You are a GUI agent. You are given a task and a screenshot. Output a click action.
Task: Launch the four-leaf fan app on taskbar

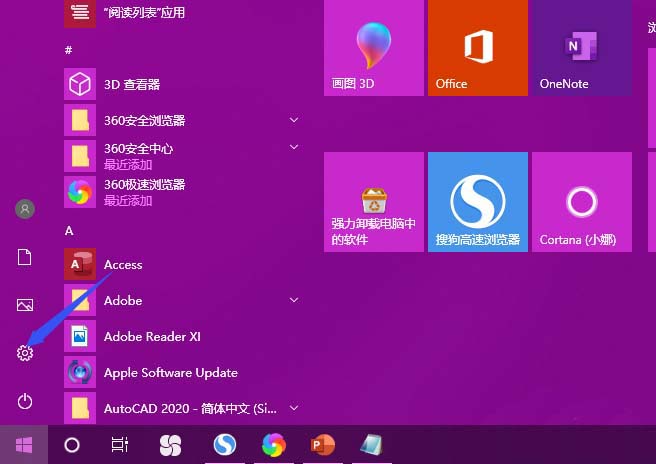170,445
